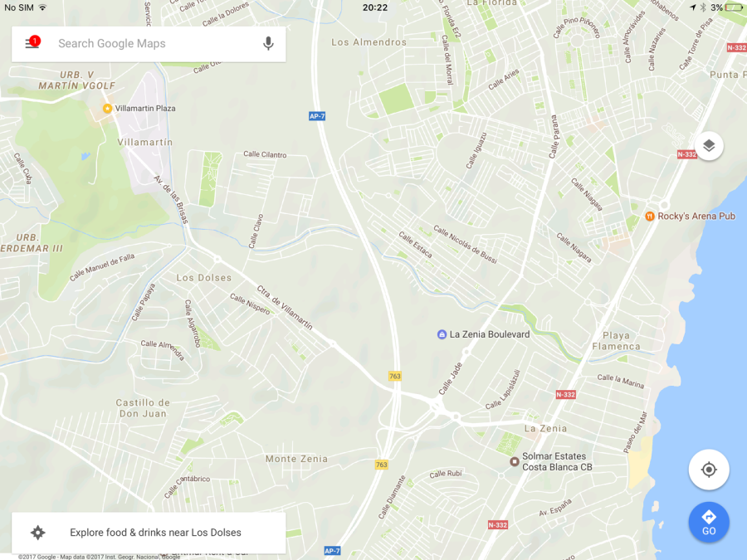The width and height of the screenshot is (747, 560).
Task: Open the hamburger menu with notification badge
Action: 32,43
